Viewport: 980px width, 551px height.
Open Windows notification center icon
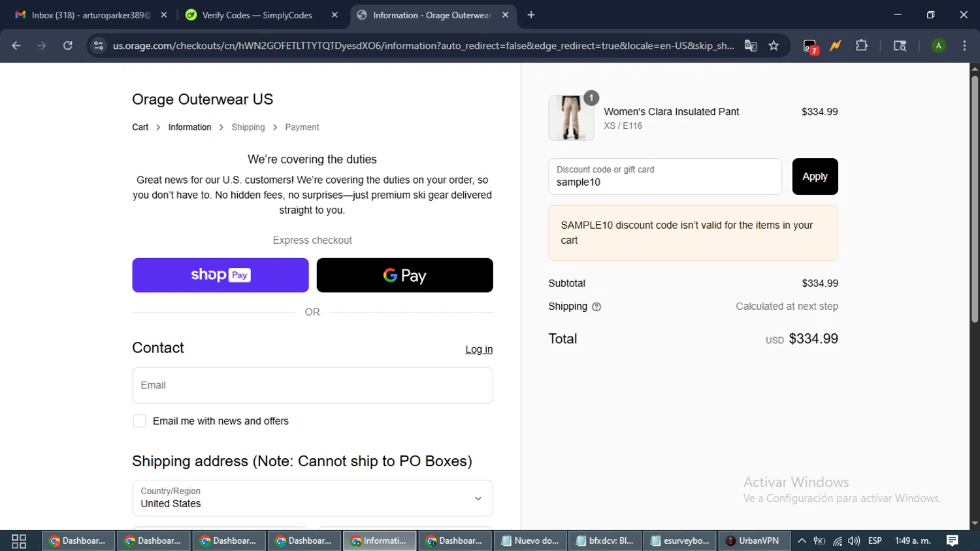(953, 541)
